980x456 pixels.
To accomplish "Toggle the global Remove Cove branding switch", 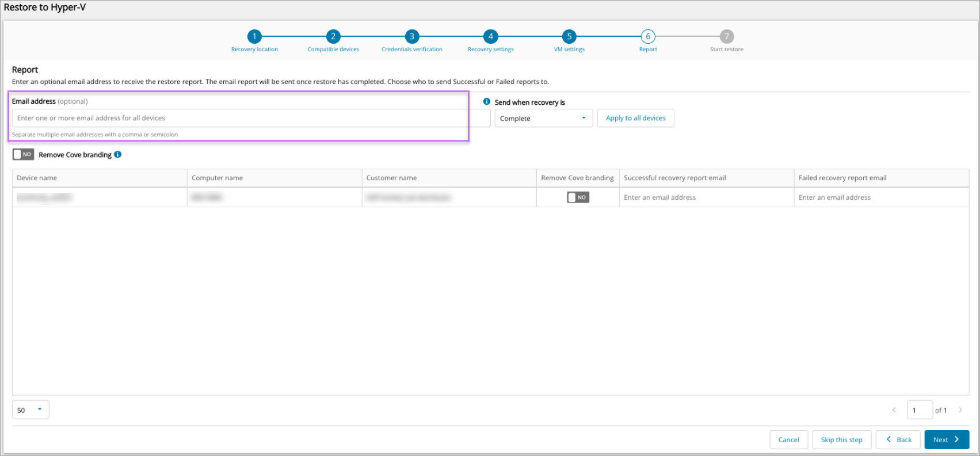I will tap(24, 154).
